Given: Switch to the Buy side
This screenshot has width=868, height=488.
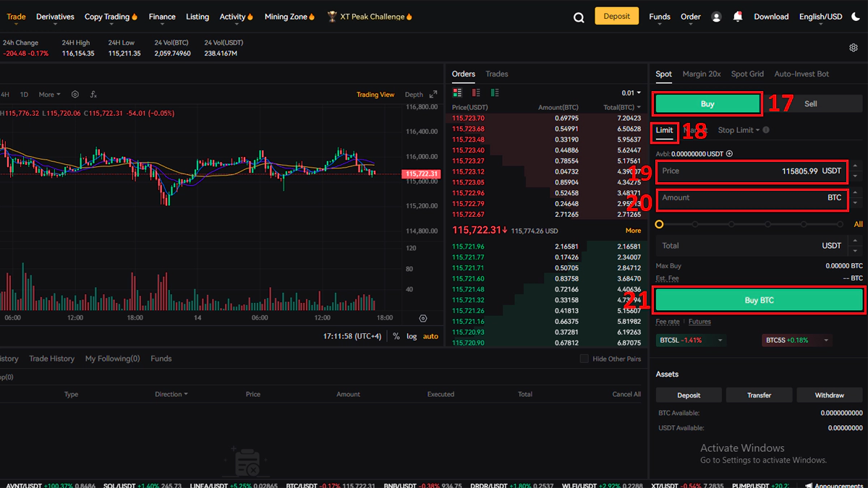Looking at the screenshot, I should point(707,103).
